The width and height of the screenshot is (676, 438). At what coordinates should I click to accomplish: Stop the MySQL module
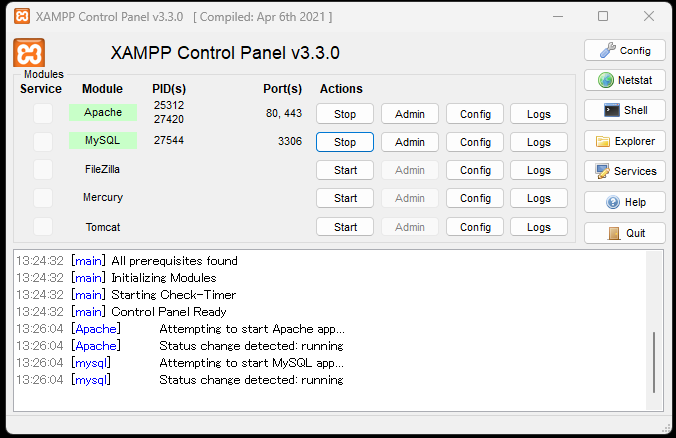(345, 142)
